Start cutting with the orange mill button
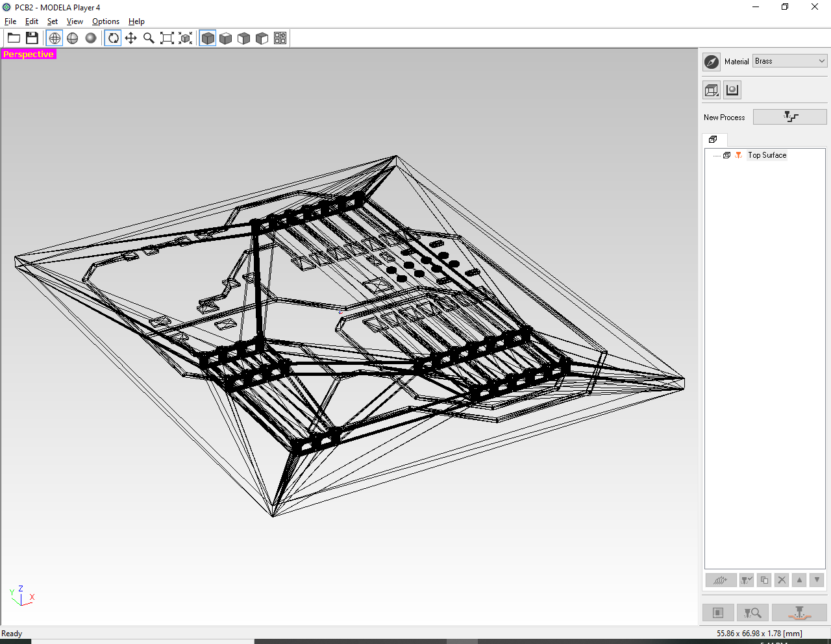831x644 pixels. tap(799, 612)
